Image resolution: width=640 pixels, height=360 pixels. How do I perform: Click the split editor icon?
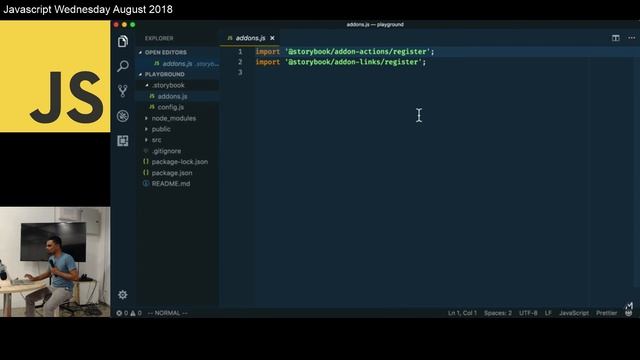tap(616, 38)
